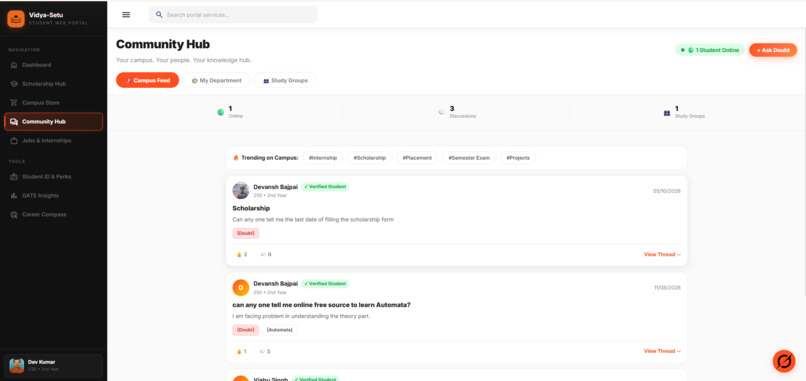806x381 pixels.
Task: Click Devansh Bajpai's photo avatar on Scholarship post
Action: pyautogui.click(x=241, y=190)
